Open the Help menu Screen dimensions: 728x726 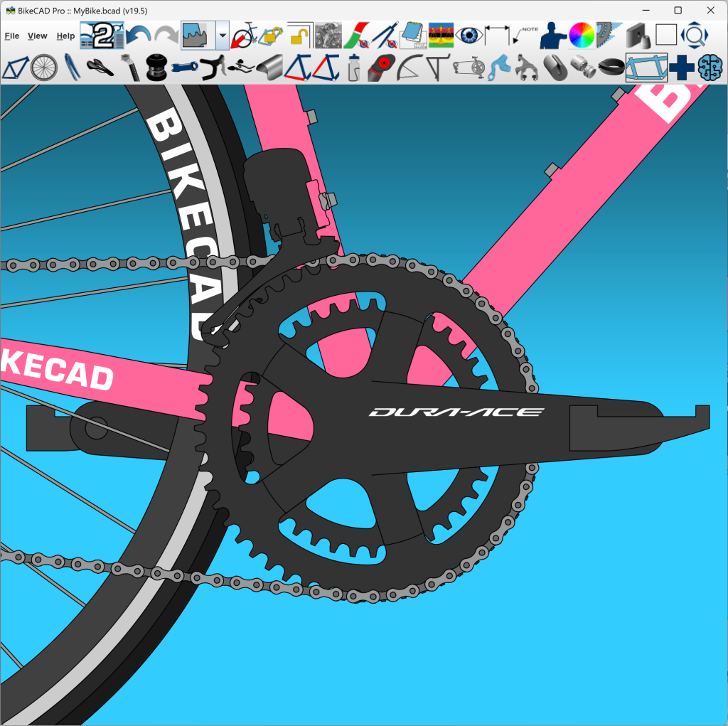(x=65, y=36)
